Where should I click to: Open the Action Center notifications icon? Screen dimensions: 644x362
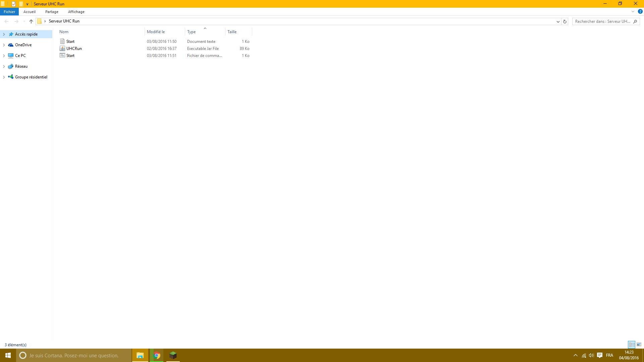pyautogui.click(x=600, y=355)
